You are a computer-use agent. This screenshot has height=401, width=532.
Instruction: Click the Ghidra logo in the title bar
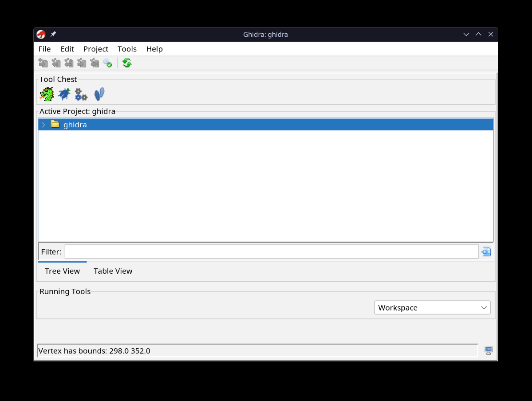[41, 34]
